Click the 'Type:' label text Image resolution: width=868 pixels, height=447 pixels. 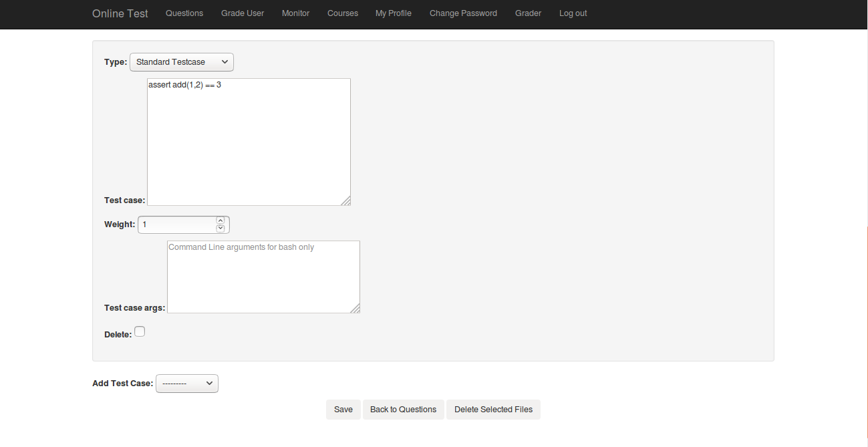[x=116, y=62]
